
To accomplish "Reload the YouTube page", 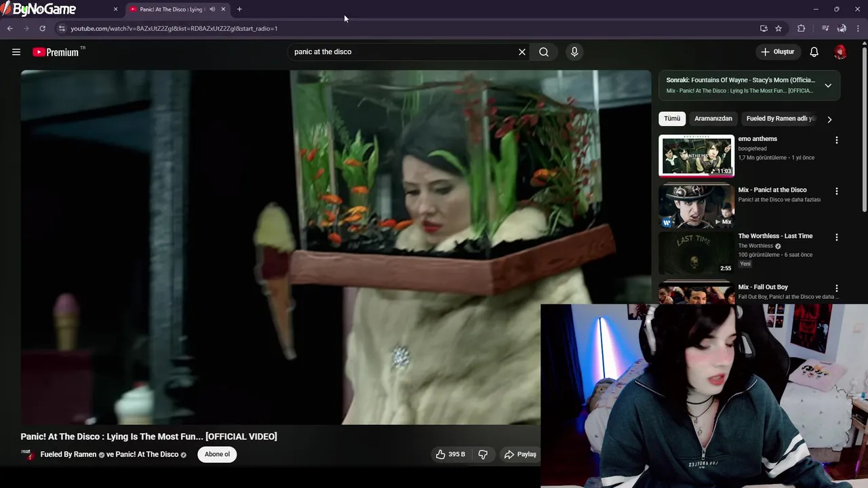I will (x=42, y=28).
